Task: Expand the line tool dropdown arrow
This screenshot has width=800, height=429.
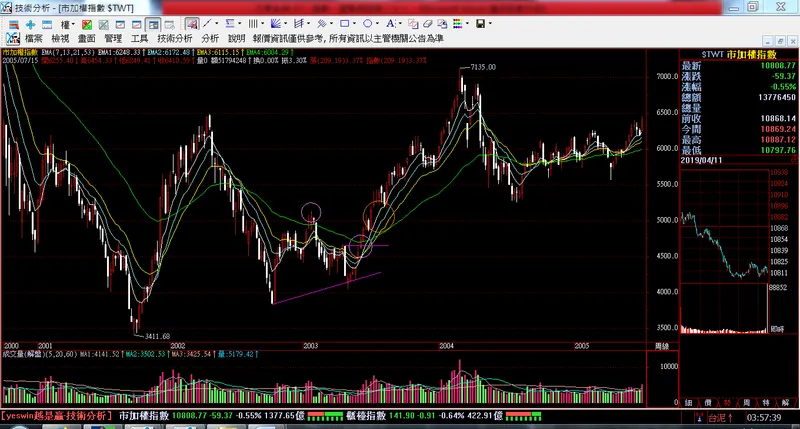Action: coord(216,23)
